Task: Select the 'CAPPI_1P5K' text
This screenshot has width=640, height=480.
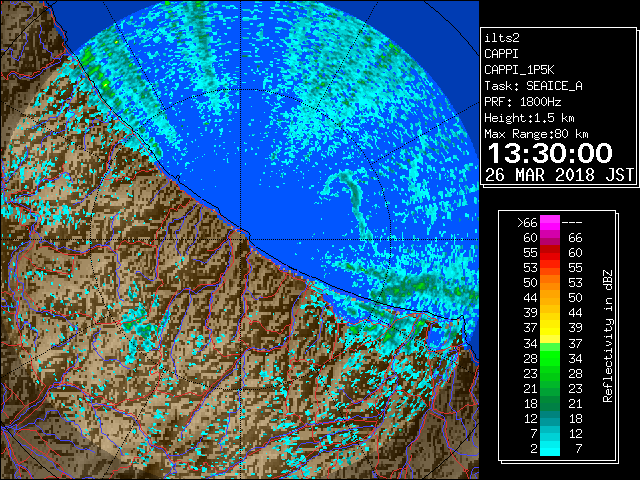Action: pos(519,70)
